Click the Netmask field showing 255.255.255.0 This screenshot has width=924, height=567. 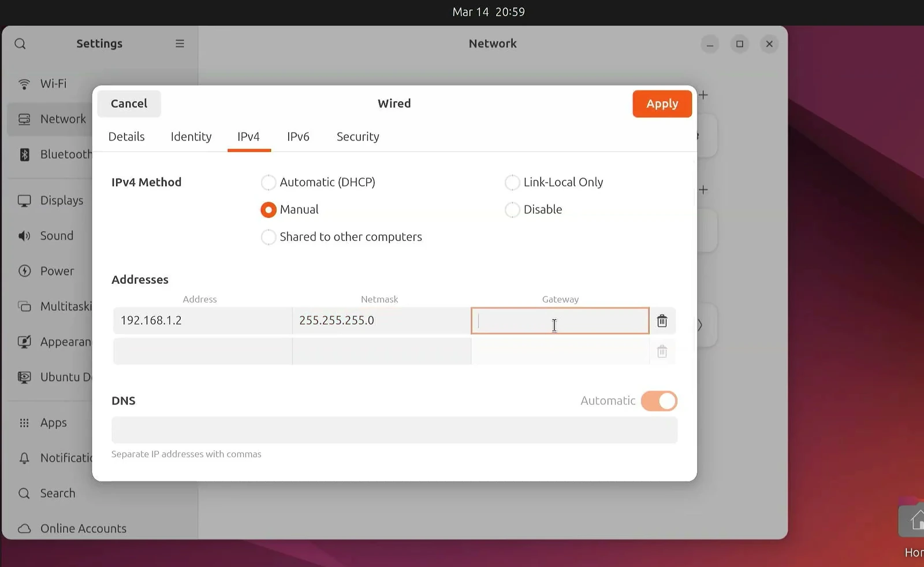click(382, 321)
